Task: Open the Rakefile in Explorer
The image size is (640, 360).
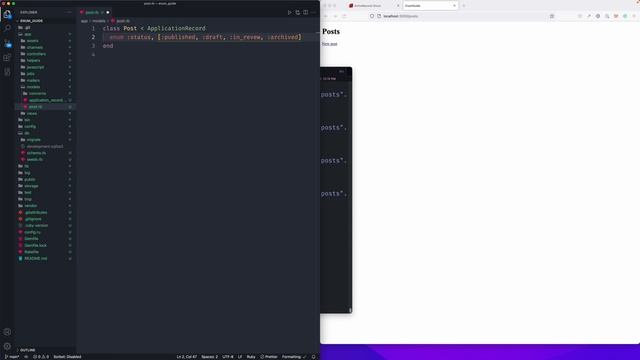Action: [31, 252]
